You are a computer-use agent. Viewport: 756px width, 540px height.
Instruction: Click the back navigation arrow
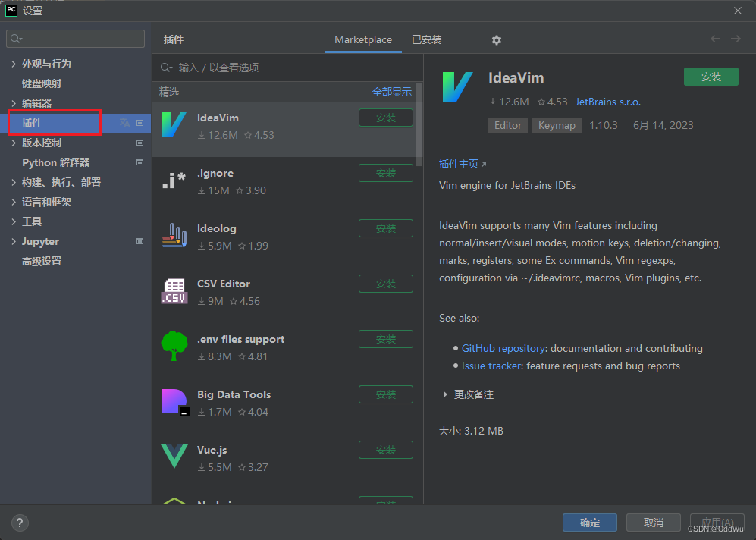pyautogui.click(x=715, y=39)
